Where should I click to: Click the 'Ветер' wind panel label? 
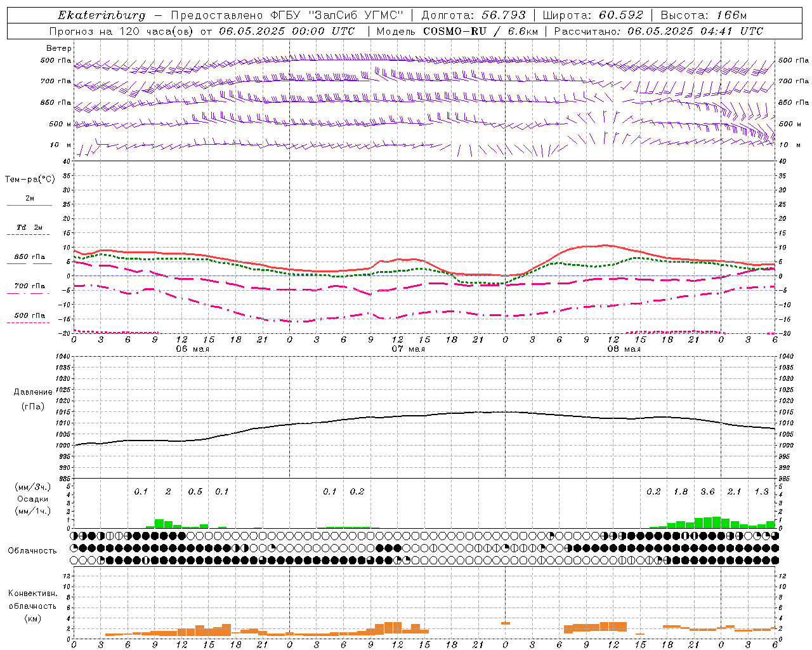click(59, 48)
